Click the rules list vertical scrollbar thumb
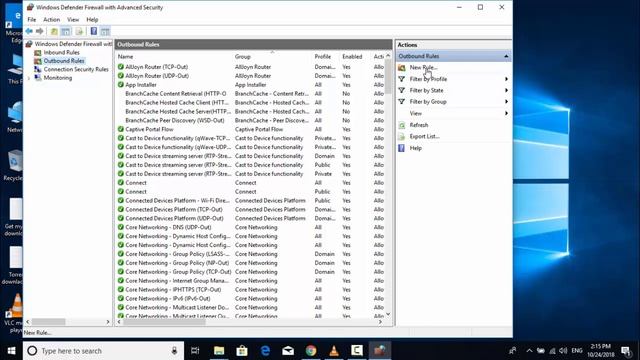Screen dimensions: 640x360 (x=388, y=76)
